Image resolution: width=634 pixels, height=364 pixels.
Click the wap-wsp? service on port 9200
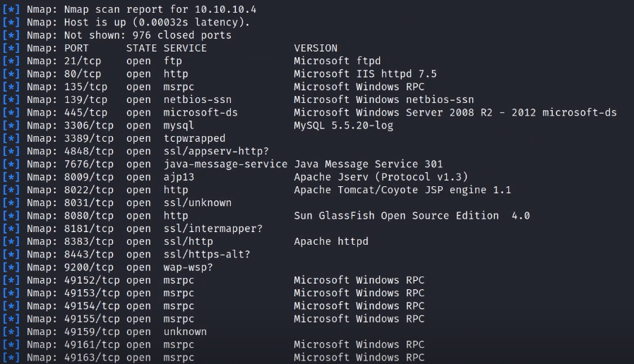click(188, 267)
